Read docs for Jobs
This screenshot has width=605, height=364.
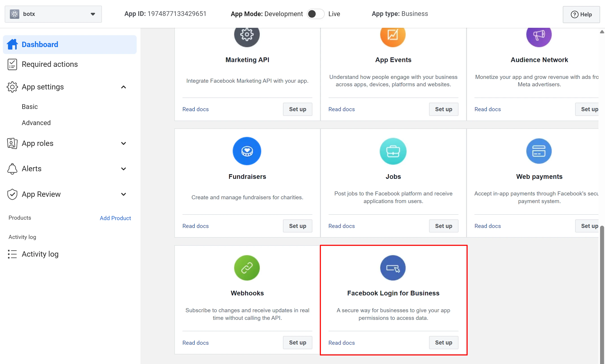(x=342, y=226)
